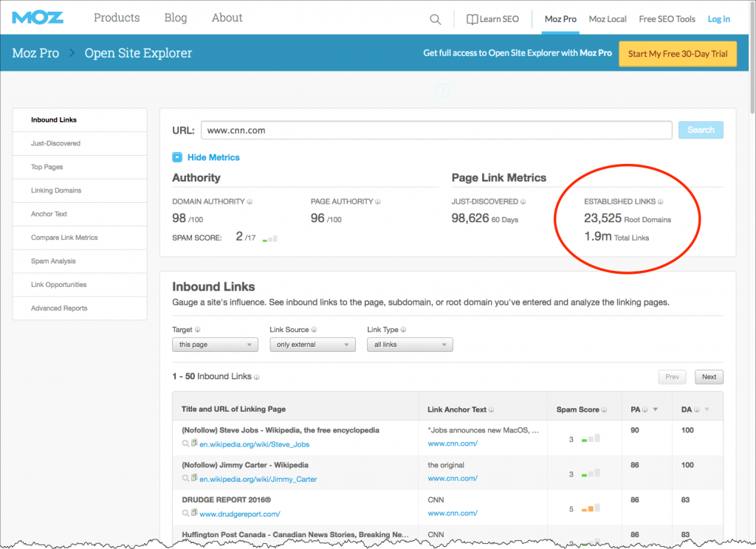
Task: Click info icon beside Established Links
Action: click(660, 201)
